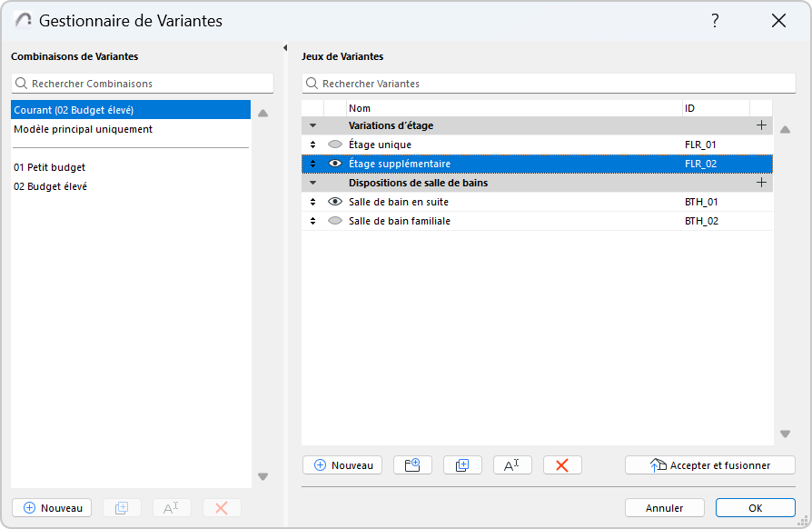Collapse the Variations d'étage group
Image resolution: width=812 pixels, height=529 pixels.
pos(313,125)
